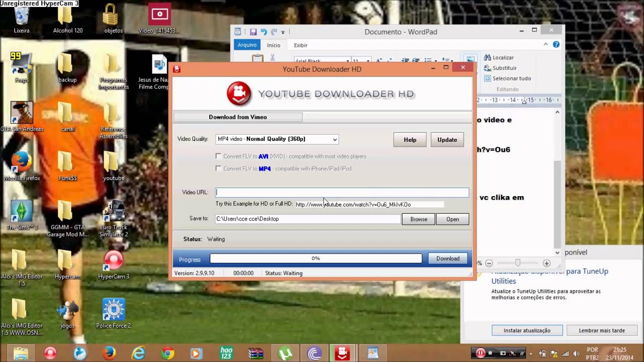Click Instalar atualização in TuneUp popup
This screenshot has height=362, width=644.
(x=527, y=330)
